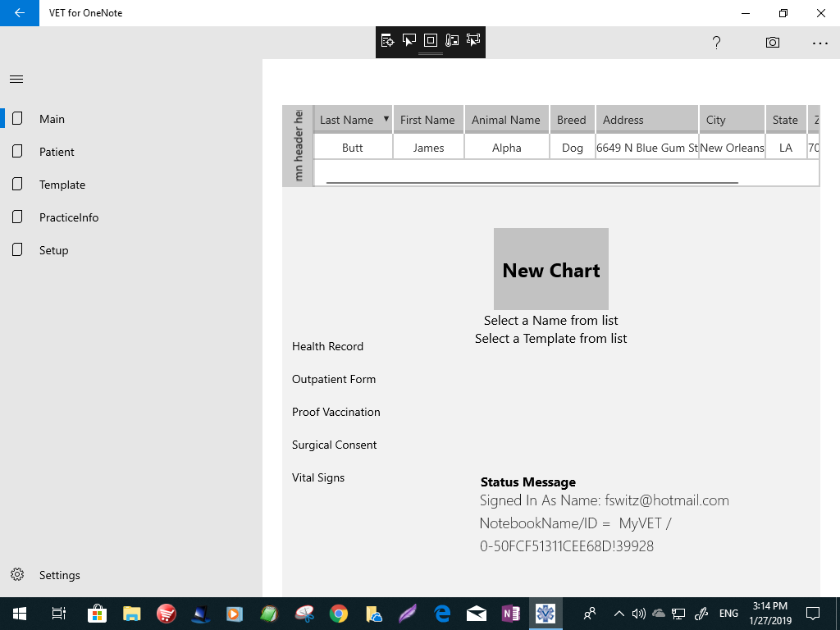This screenshot has width=840, height=630.
Task: Click the New Chart button
Action: pyautogui.click(x=550, y=269)
